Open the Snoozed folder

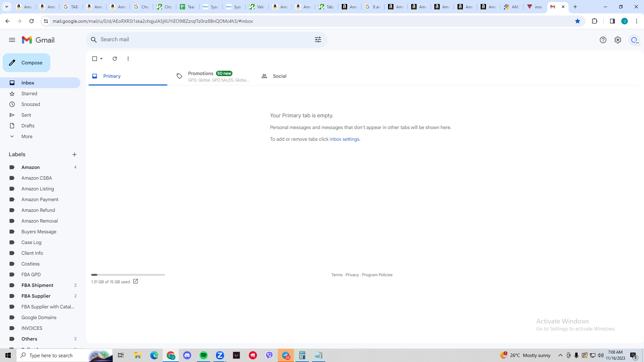point(40,104)
